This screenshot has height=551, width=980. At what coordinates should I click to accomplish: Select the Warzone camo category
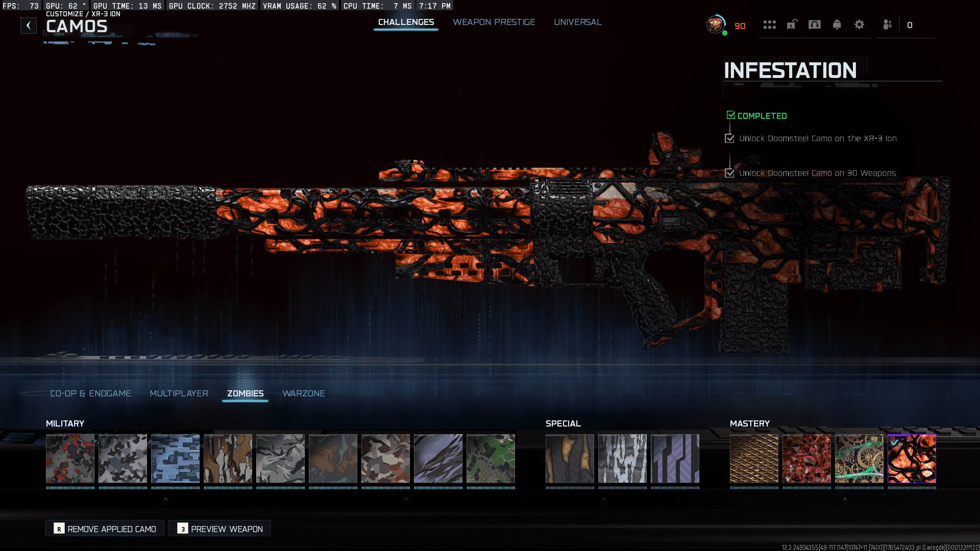click(303, 393)
